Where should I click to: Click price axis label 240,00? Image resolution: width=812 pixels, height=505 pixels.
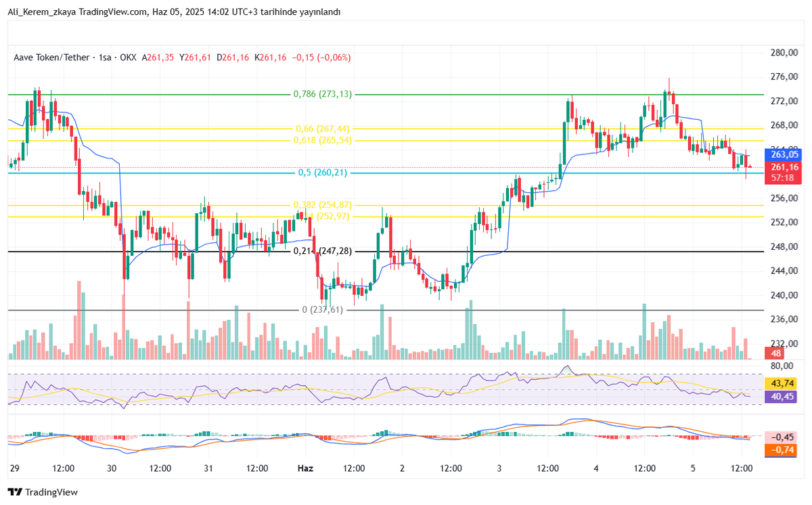click(x=784, y=295)
